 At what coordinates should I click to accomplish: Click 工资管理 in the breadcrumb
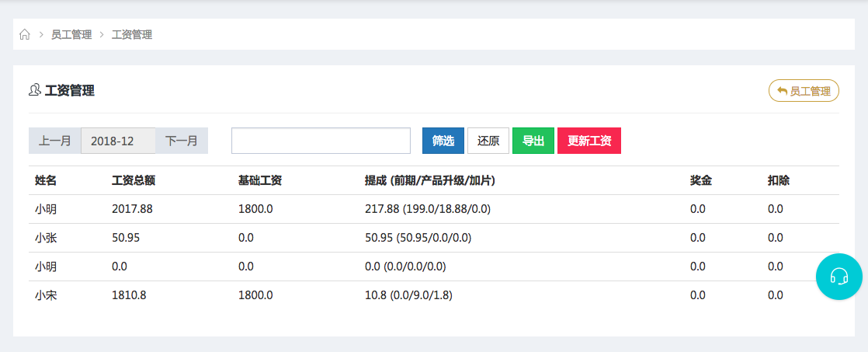click(132, 35)
